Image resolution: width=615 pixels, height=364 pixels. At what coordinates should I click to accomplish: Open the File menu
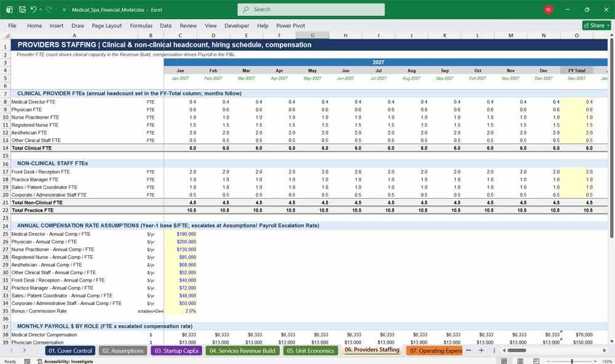pos(12,25)
